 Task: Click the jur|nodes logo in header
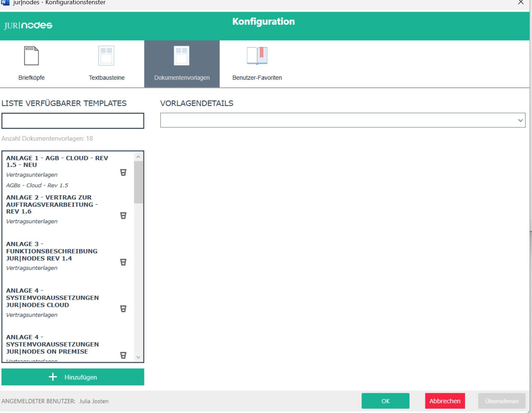(28, 25)
